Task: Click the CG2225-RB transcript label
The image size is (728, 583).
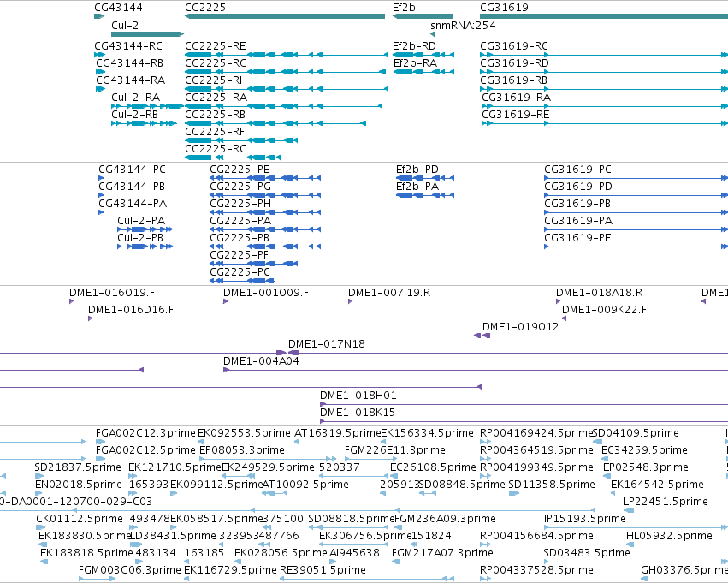Action: (x=215, y=115)
